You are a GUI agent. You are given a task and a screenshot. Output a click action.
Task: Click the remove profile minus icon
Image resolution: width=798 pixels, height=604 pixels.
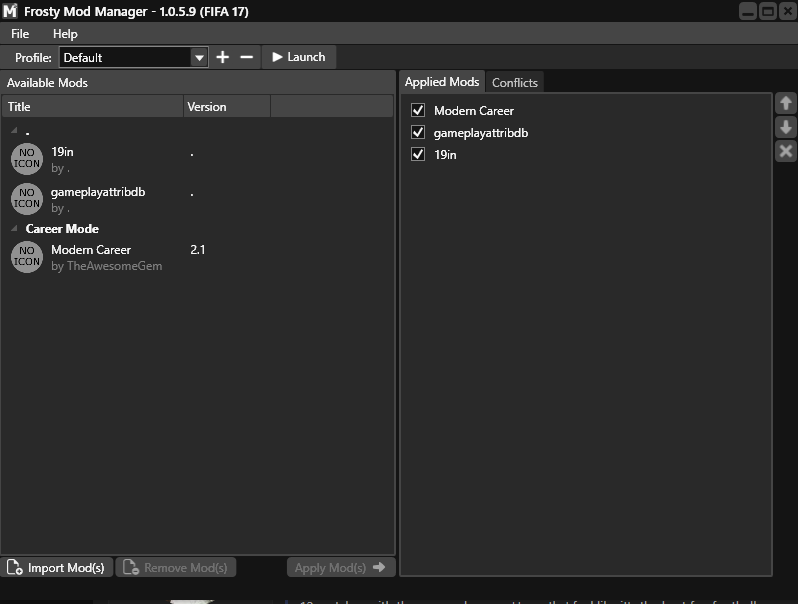pos(247,57)
